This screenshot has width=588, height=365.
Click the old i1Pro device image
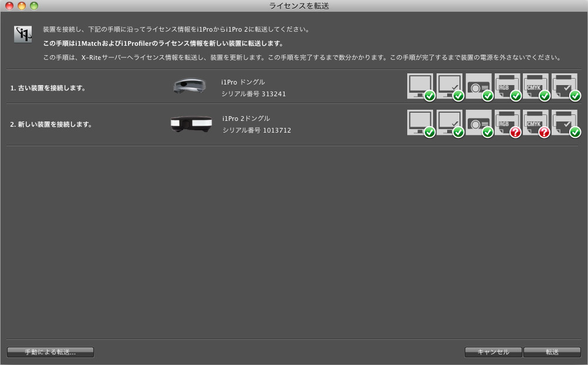pos(190,86)
